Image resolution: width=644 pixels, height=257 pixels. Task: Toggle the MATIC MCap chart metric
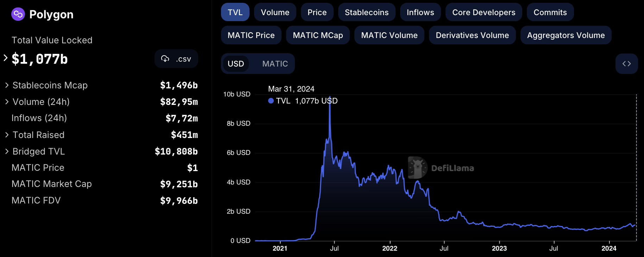(x=318, y=35)
